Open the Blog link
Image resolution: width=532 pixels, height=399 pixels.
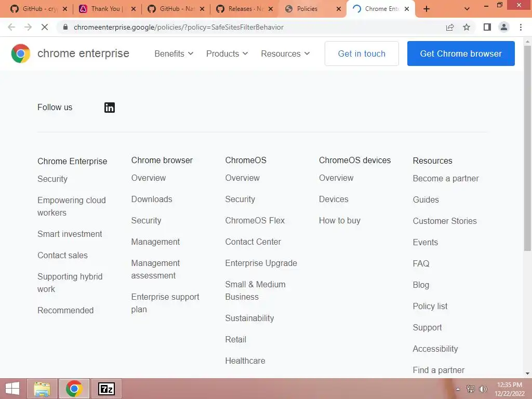tap(421, 285)
